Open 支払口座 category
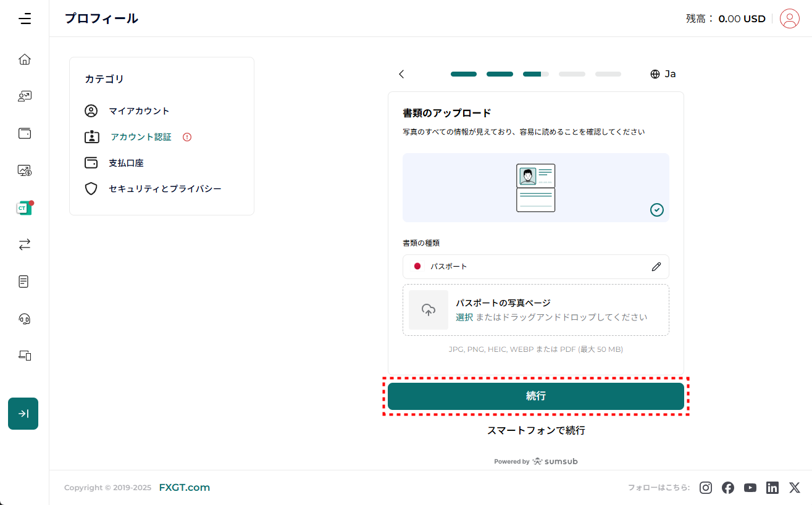 click(126, 163)
